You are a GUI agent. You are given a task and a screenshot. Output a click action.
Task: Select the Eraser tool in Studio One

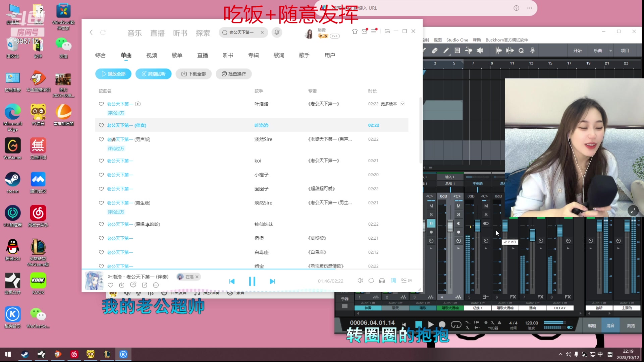(435, 51)
